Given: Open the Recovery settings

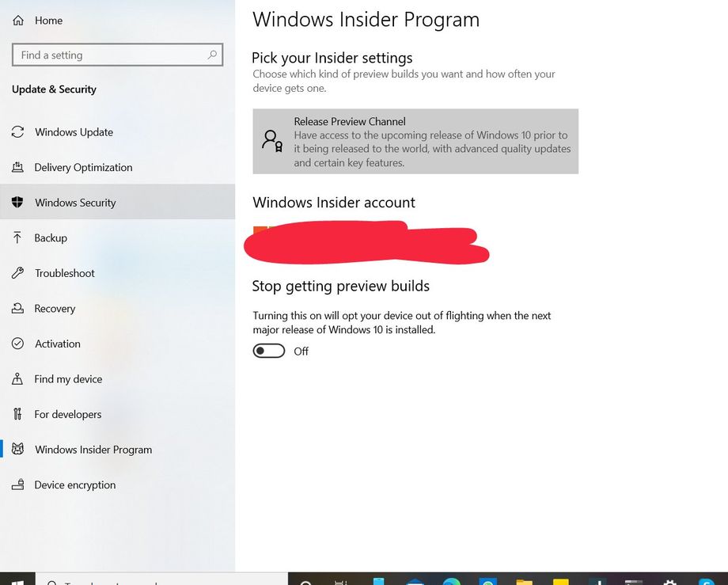Looking at the screenshot, I should point(117,308).
